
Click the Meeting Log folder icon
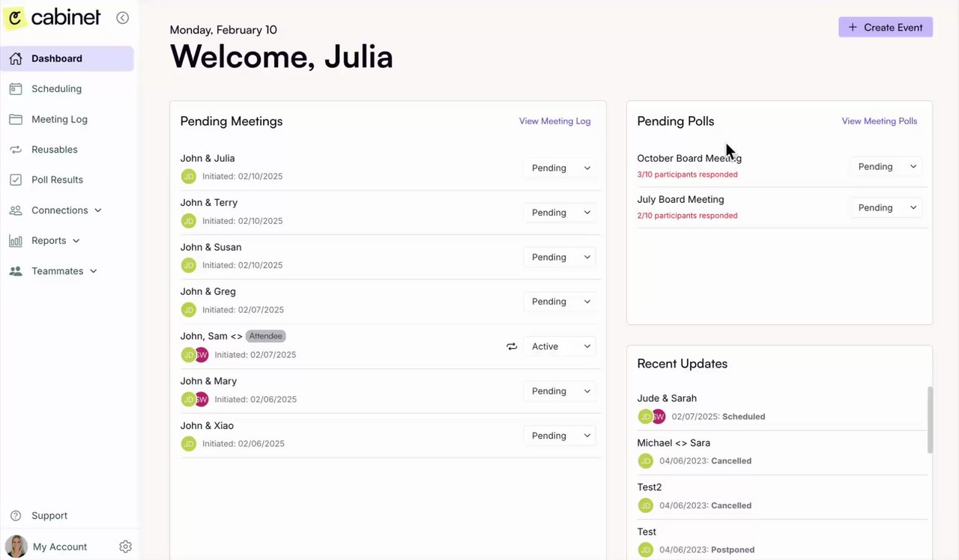16,119
